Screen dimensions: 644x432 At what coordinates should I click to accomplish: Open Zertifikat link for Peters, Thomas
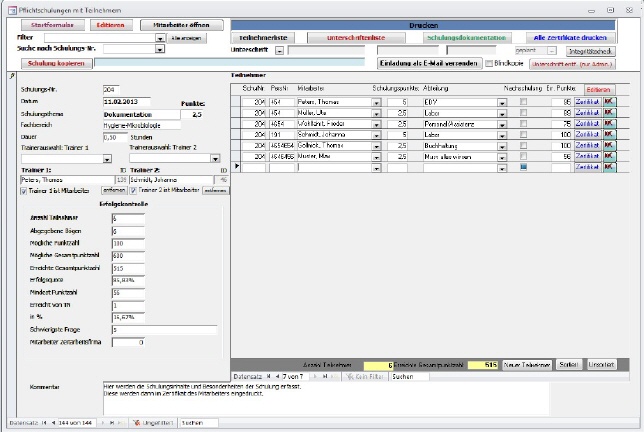[587, 101]
